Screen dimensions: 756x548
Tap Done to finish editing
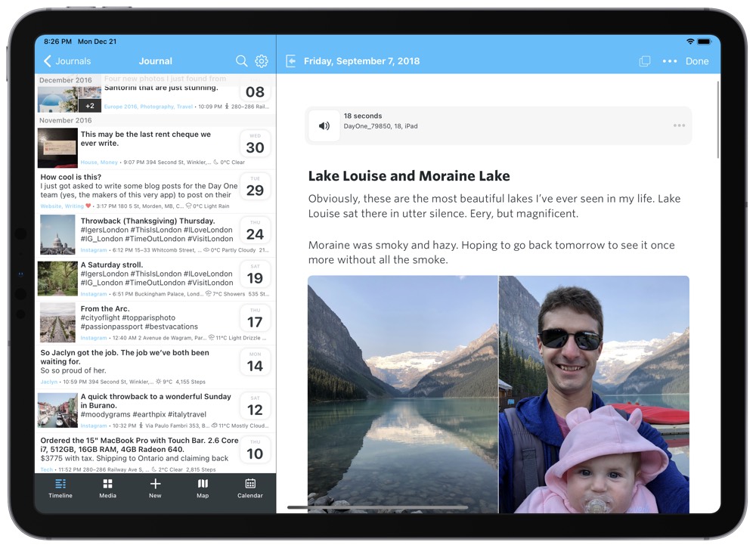(x=697, y=61)
